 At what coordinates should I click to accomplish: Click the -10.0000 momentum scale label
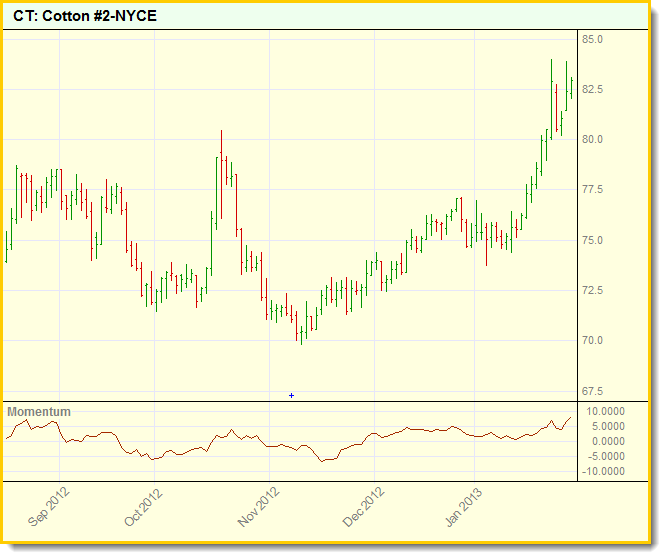[x=605, y=472]
